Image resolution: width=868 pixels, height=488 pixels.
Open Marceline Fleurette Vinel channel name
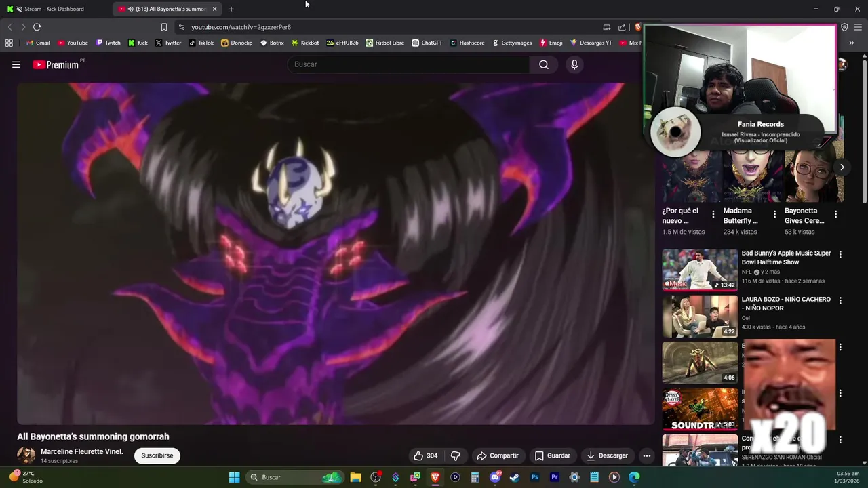coord(82,451)
